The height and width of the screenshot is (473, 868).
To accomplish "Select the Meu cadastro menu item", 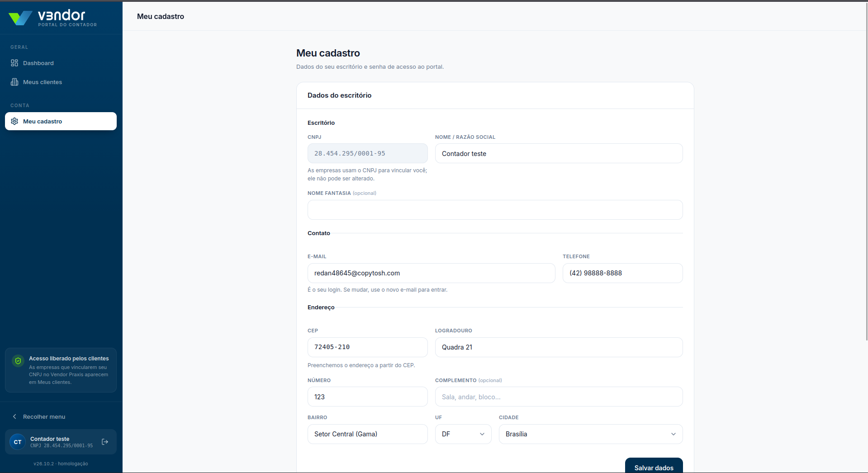I will point(61,121).
